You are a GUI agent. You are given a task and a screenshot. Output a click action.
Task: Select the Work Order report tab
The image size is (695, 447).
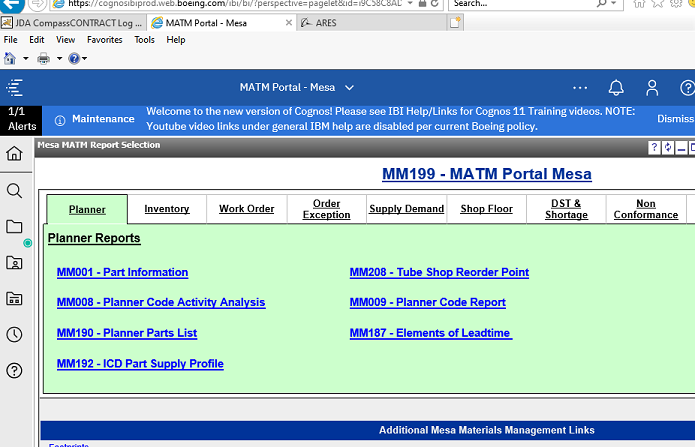[246, 208]
